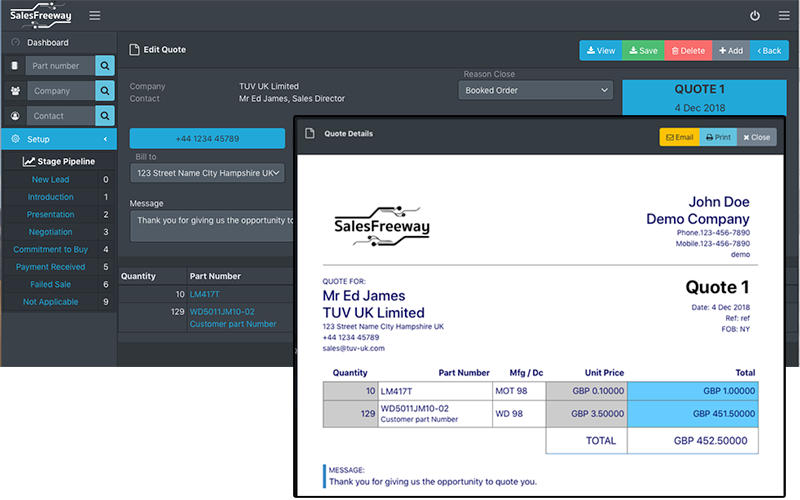Click the Stage Pipeline chart icon

pos(29,161)
